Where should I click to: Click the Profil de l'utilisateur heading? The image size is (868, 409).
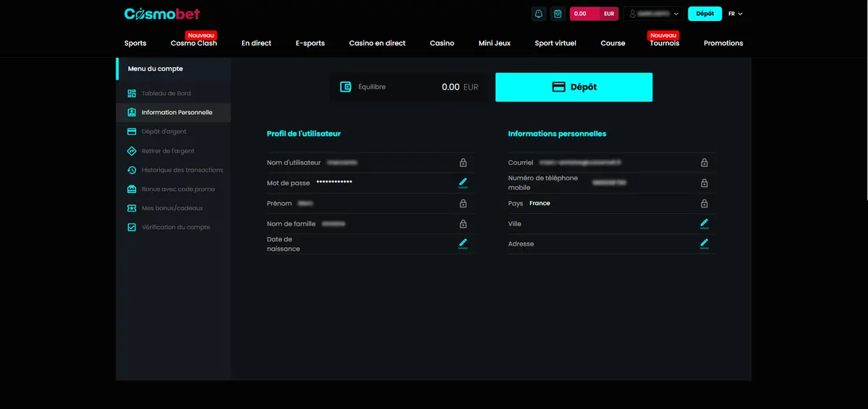tap(304, 134)
